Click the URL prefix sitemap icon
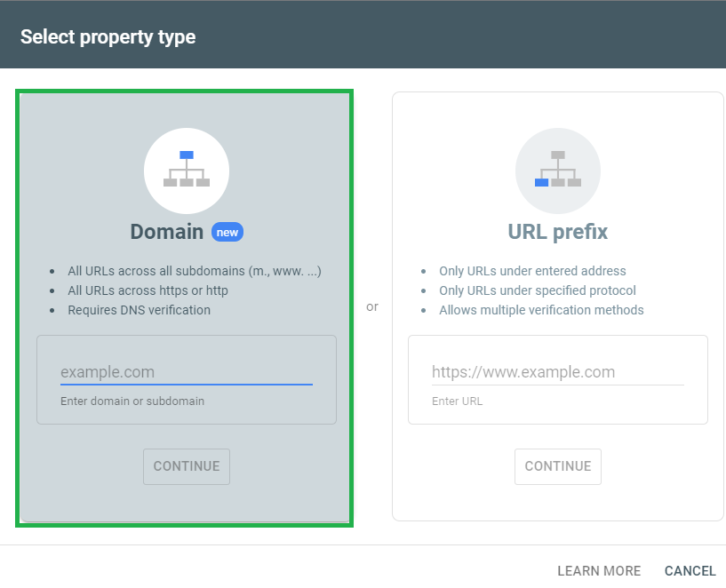 click(x=557, y=171)
